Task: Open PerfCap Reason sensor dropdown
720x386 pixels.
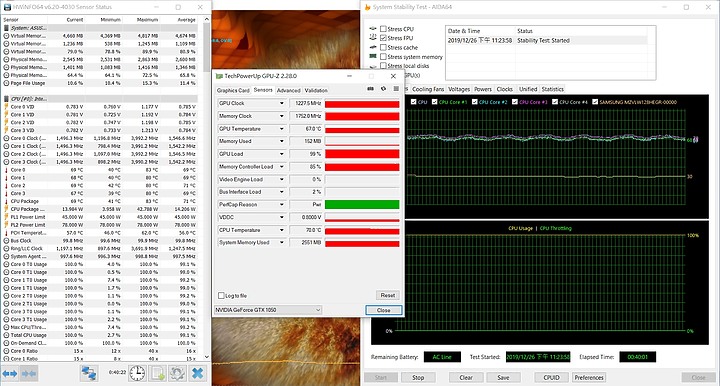Action: coord(282,205)
